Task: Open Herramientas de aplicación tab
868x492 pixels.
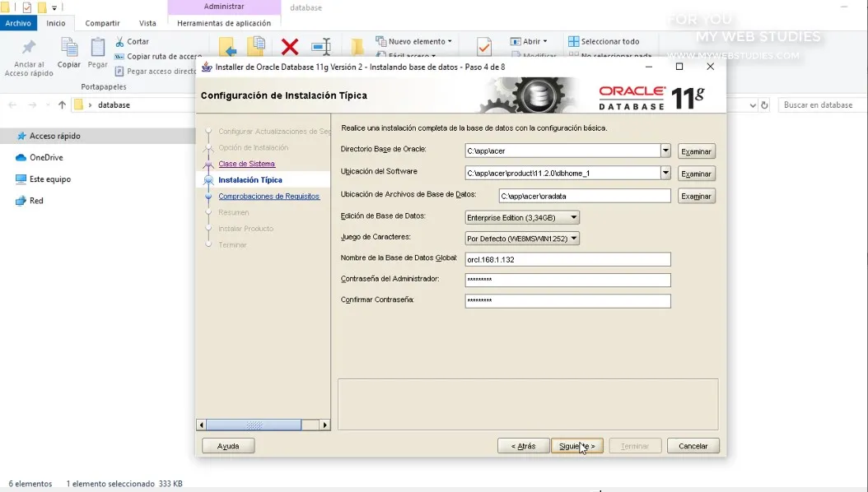Action: click(224, 23)
